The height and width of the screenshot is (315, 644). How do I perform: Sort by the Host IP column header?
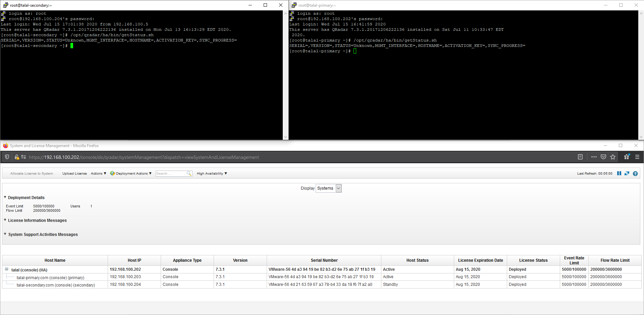135,260
